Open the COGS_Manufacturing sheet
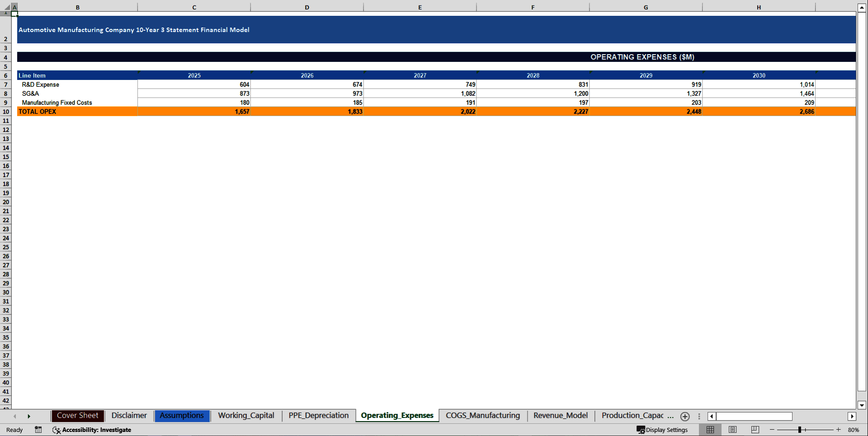Image resolution: width=868 pixels, height=436 pixels. tap(482, 416)
